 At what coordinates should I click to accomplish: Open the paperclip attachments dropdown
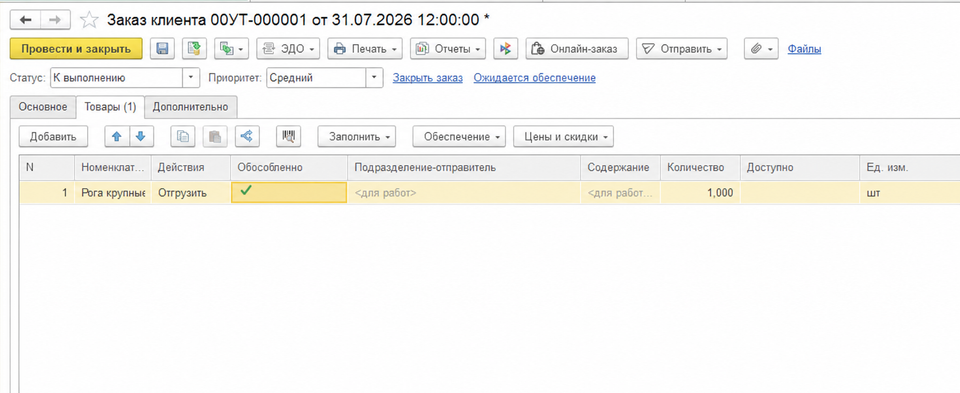coord(761,49)
